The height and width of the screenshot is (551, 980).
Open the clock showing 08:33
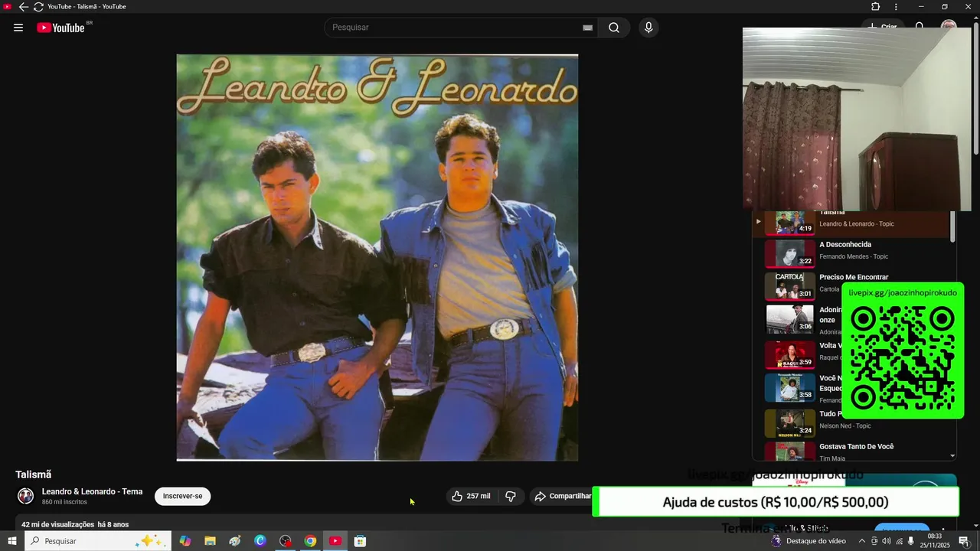934,541
